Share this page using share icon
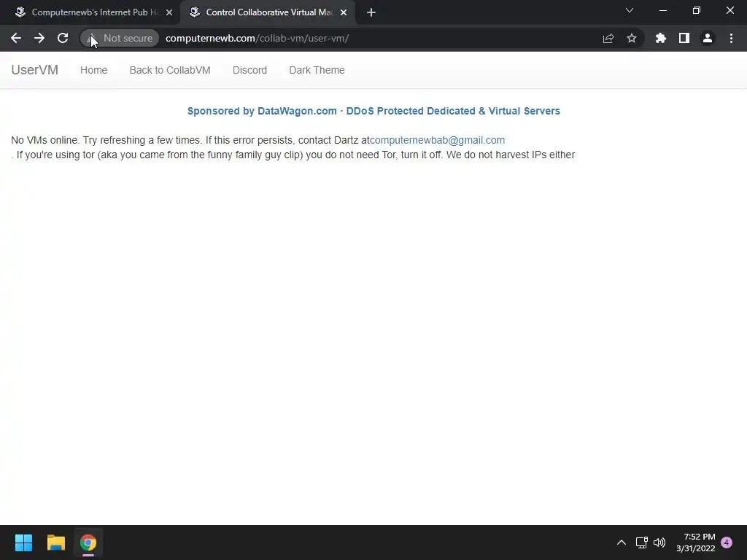The width and height of the screenshot is (747, 560). click(608, 38)
